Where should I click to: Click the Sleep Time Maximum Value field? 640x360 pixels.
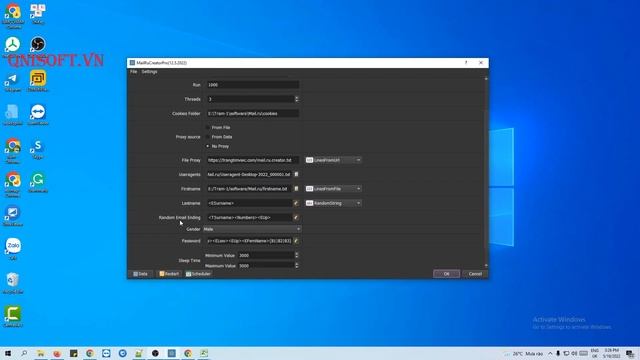click(x=266, y=266)
